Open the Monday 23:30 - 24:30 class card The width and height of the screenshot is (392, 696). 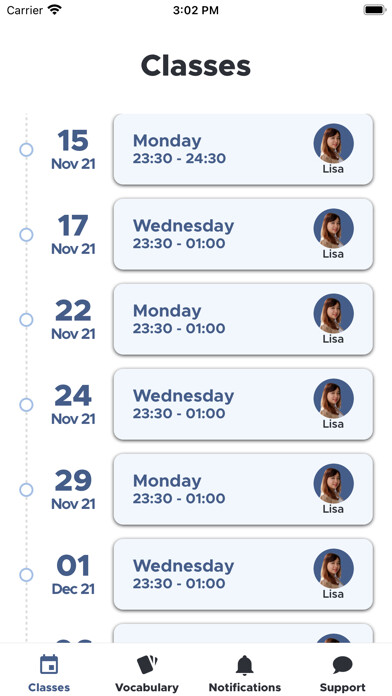pyautogui.click(x=243, y=150)
